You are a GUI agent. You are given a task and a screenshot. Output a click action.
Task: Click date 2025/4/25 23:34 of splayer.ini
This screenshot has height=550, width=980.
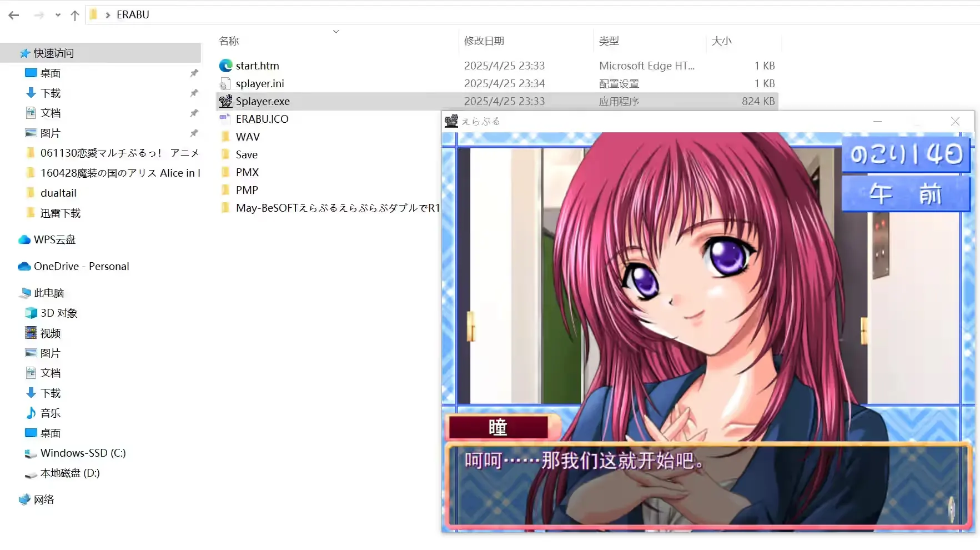(505, 83)
